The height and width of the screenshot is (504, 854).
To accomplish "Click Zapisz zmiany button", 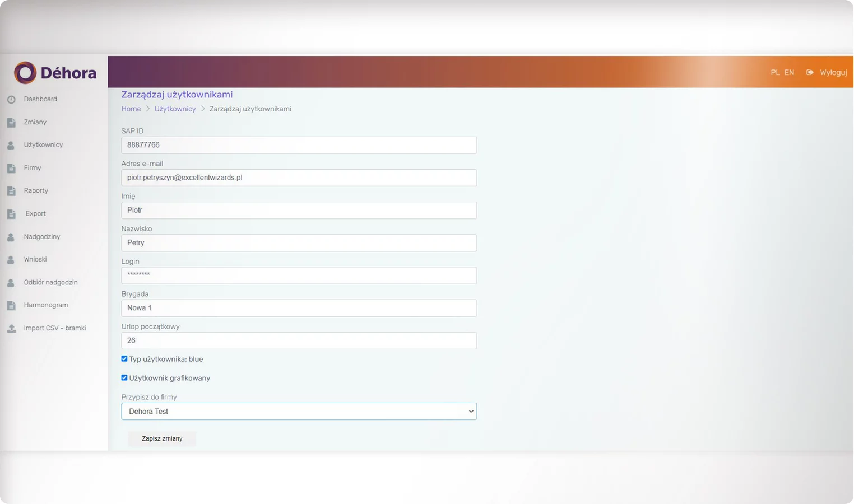I will coord(162,438).
